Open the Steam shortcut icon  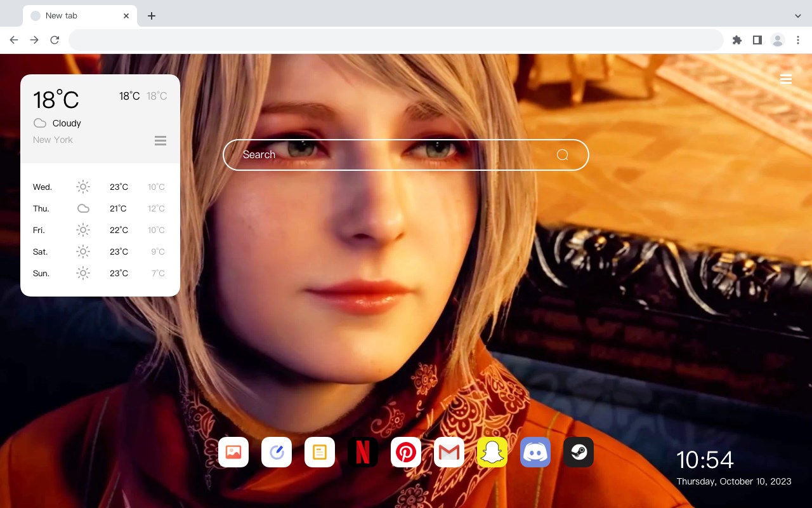pyautogui.click(x=579, y=452)
